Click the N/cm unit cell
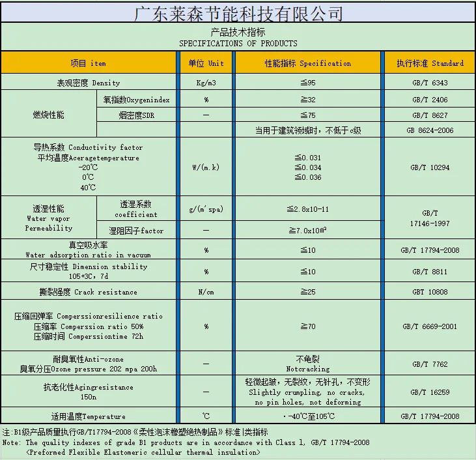Viewport: 476px width, 460px height. point(206,292)
